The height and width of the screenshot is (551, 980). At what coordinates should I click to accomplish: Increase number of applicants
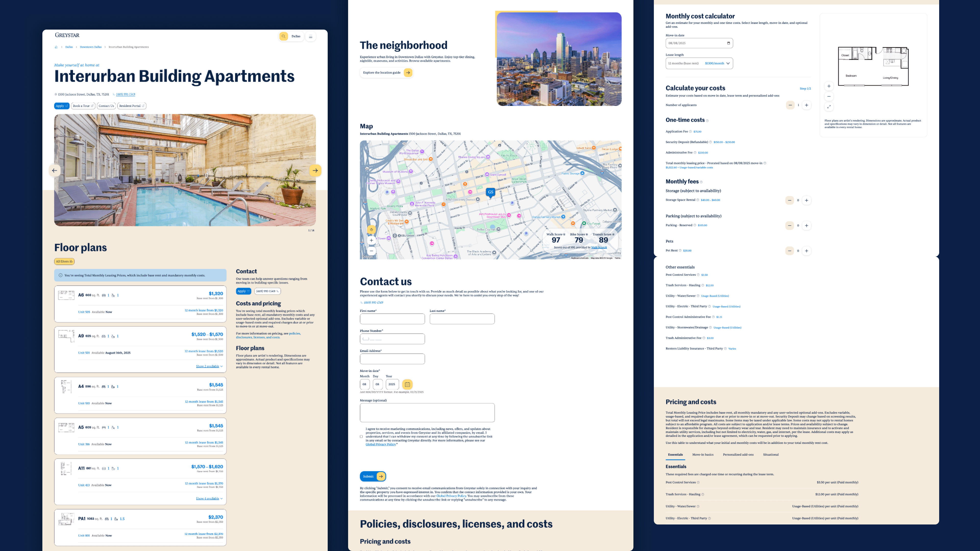pos(806,105)
